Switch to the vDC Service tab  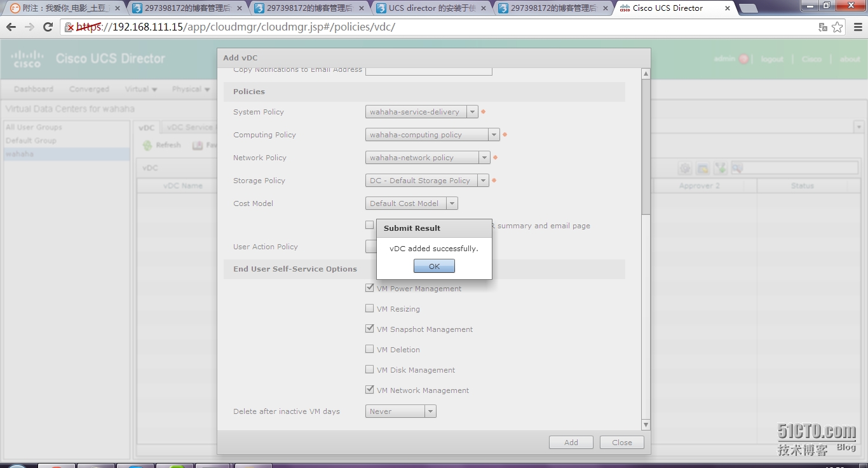[189, 127]
